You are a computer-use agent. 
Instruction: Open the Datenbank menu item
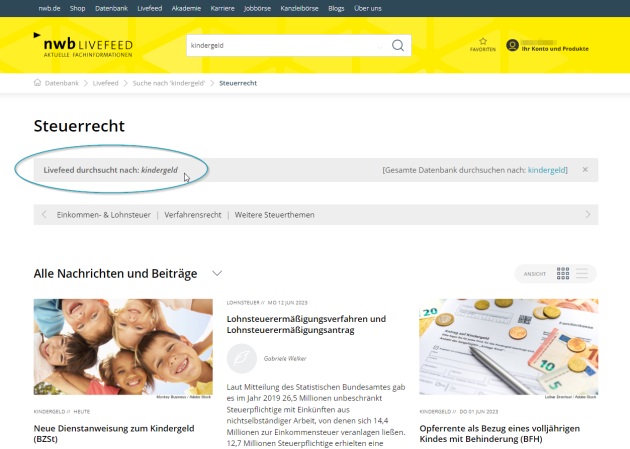(x=111, y=8)
